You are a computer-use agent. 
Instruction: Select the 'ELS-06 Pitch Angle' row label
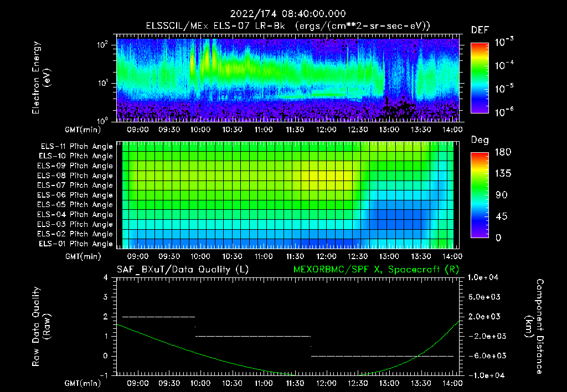click(75, 195)
